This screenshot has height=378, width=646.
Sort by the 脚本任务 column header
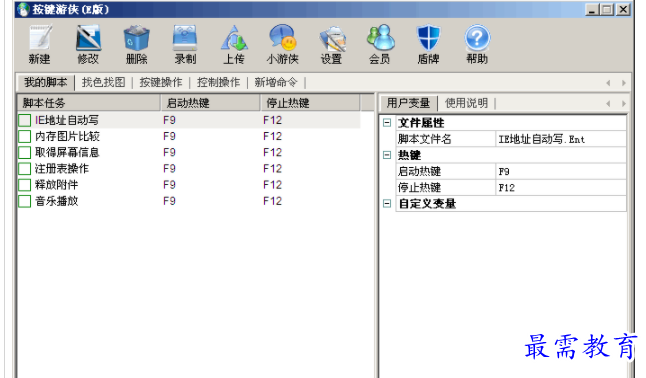[89, 103]
